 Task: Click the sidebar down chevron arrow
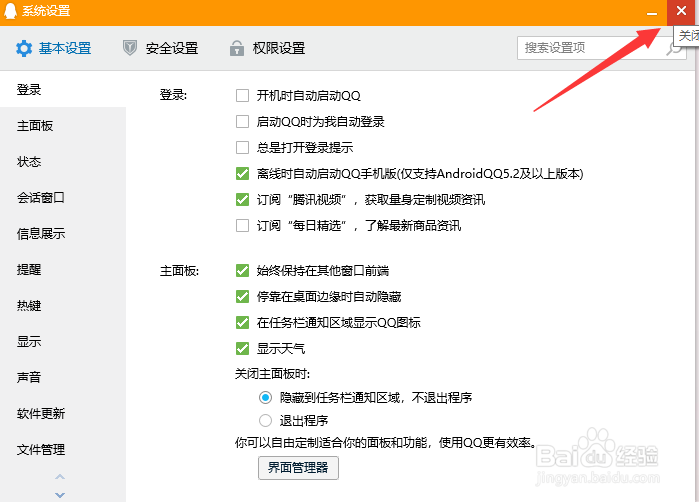click(60, 495)
